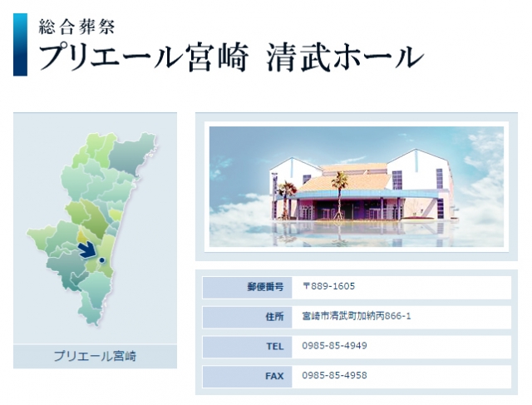This screenshot has width=532, height=405.
Task: Open the hall building photo
Action: coord(356,187)
